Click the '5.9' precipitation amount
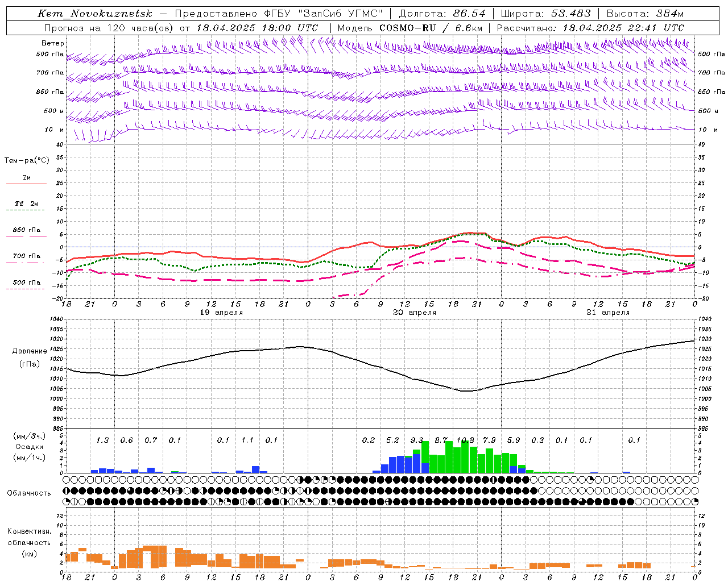 [514, 440]
